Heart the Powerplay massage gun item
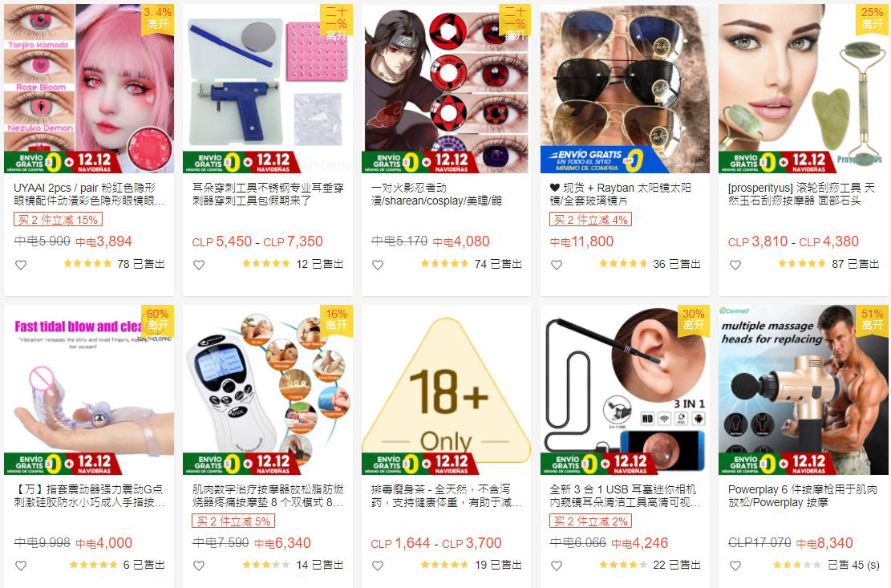 (735, 566)
